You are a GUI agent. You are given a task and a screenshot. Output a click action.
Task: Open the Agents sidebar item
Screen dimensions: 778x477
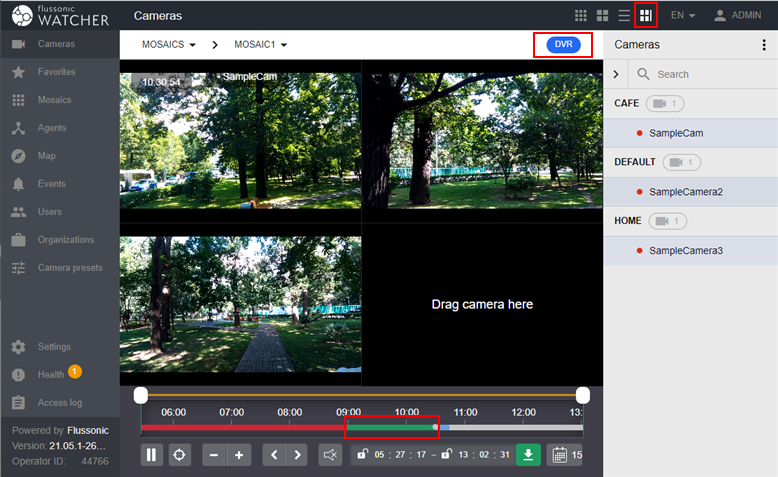60,128
